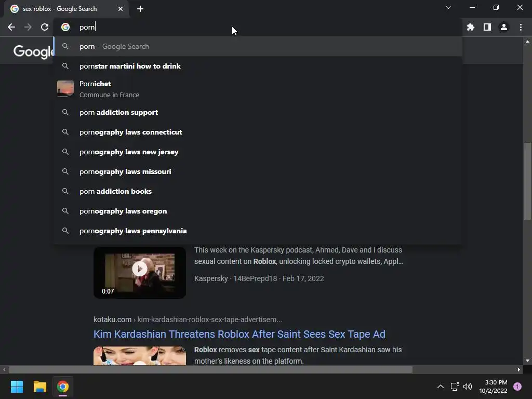Choose the 'pornography laws new jersey' suggestion

(x=258, y=152)
